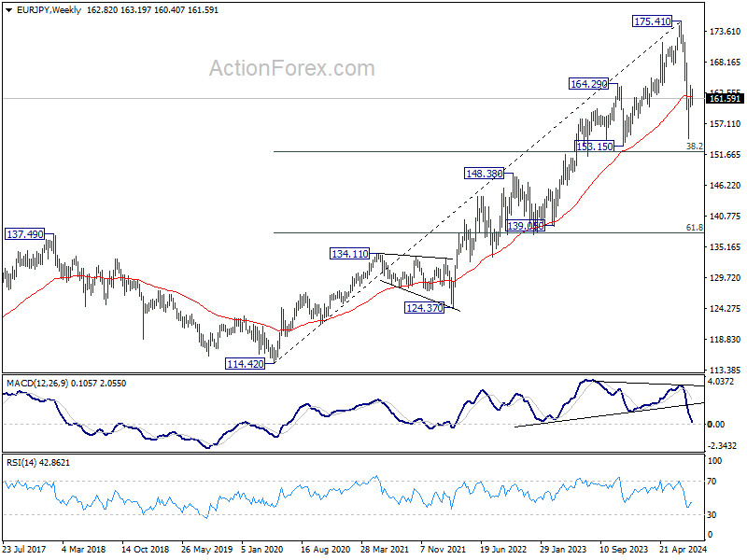This screenshot has height=560, width=747.
Task: Click the RSI 30 level label
Action: click(712, 515)
